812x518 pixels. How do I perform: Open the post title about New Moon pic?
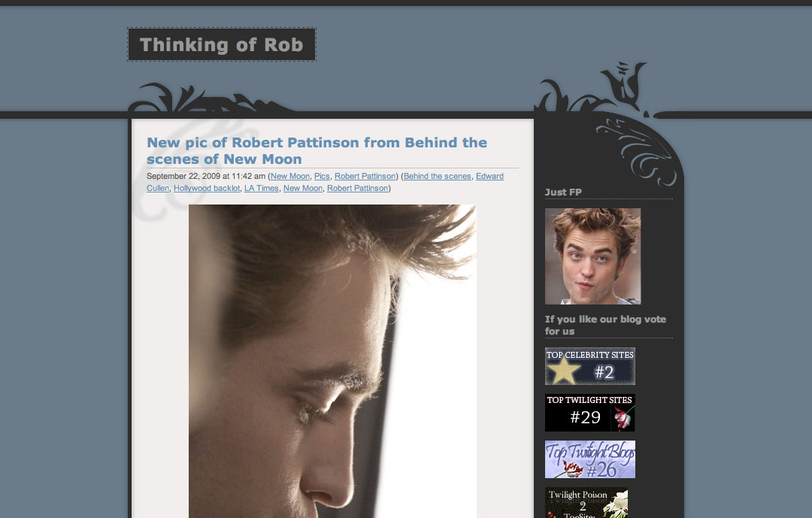pos(317,150)
